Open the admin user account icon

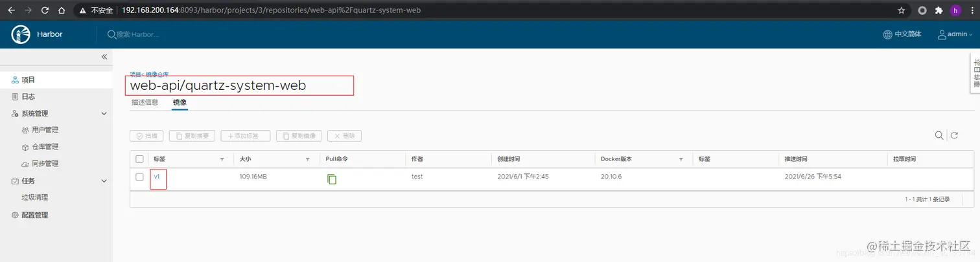tap(942, 34)
